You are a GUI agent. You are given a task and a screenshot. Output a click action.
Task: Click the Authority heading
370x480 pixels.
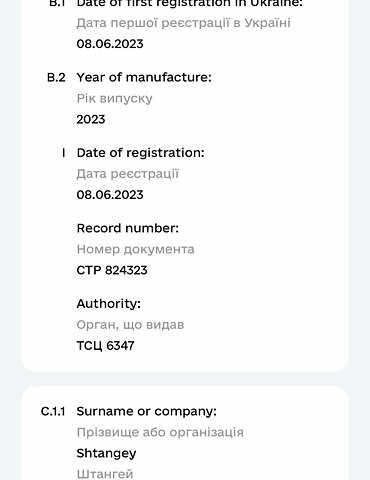[109, 304]
